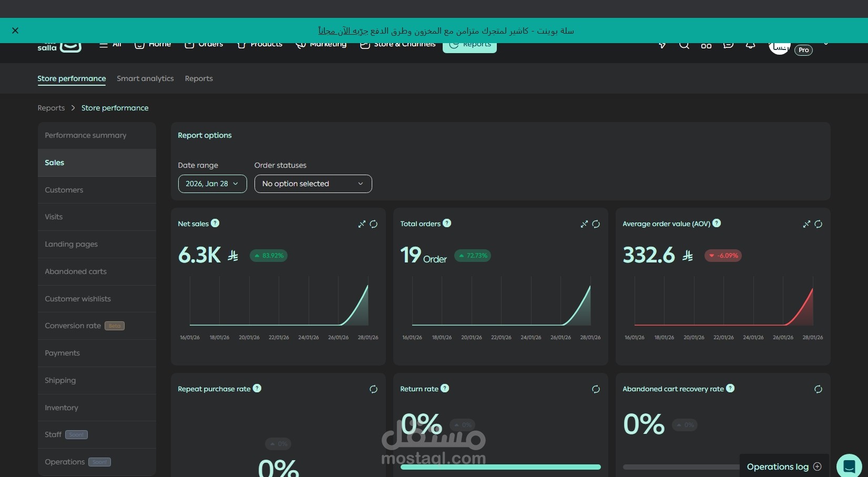
Task: Open Shipping report in sidebar
Action: 97,380
